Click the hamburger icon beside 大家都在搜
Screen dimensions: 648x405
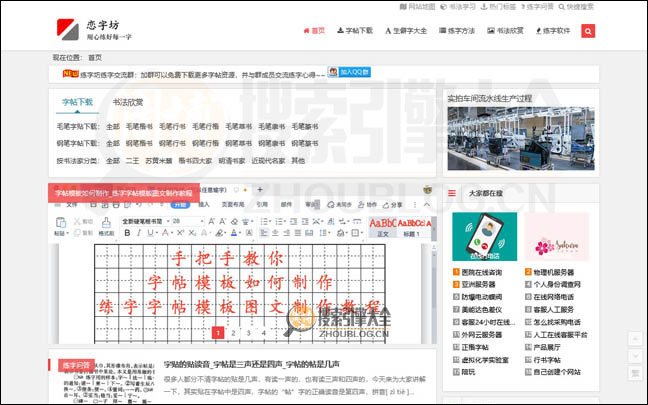(452, 193)
